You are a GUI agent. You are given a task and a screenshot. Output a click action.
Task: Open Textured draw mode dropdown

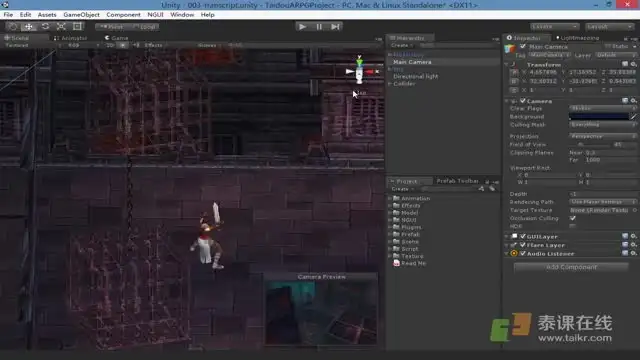31,45
